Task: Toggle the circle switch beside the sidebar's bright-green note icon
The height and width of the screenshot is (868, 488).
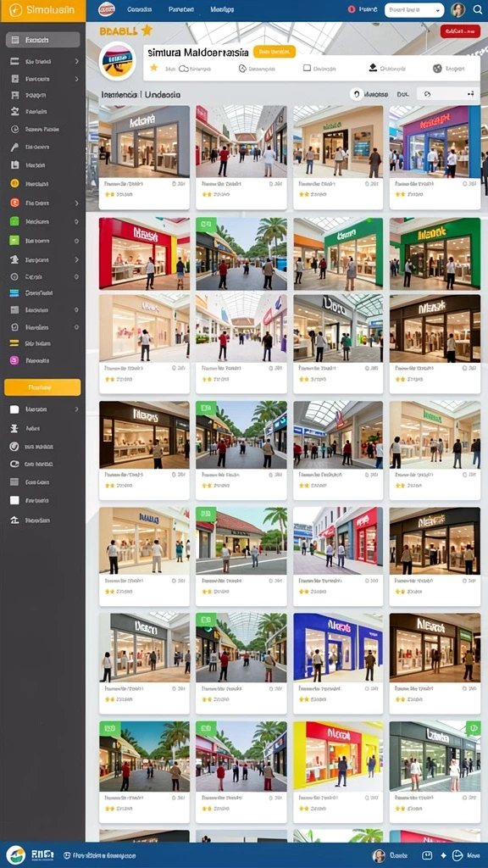Action: (x=76, y=242)
